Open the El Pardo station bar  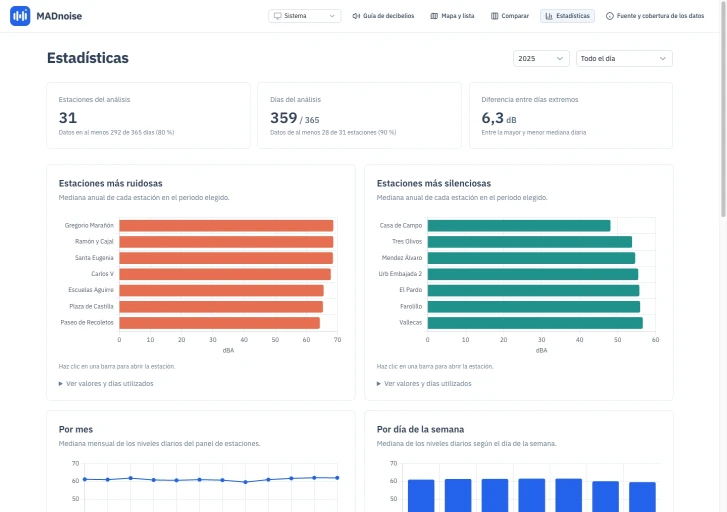tap(533, 290)
